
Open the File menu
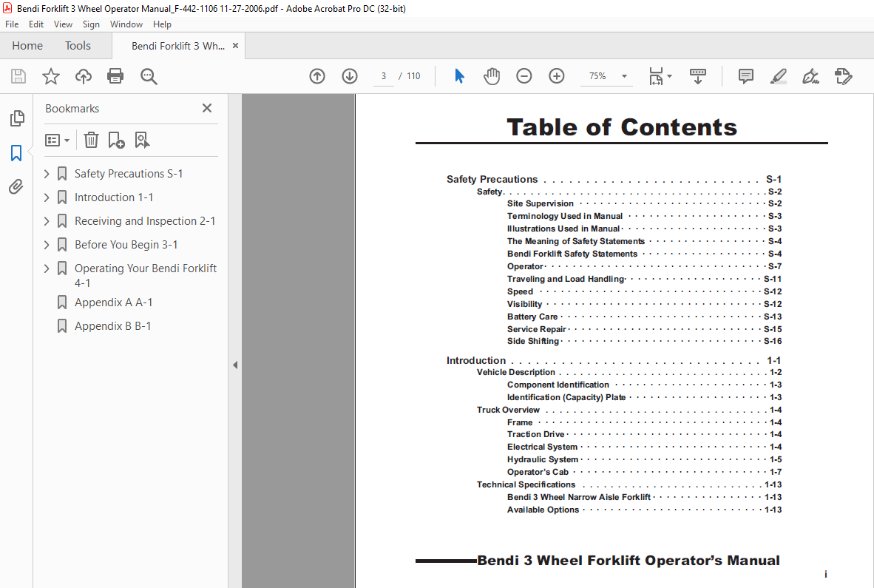pyautogui.click(x=12, y=24)
